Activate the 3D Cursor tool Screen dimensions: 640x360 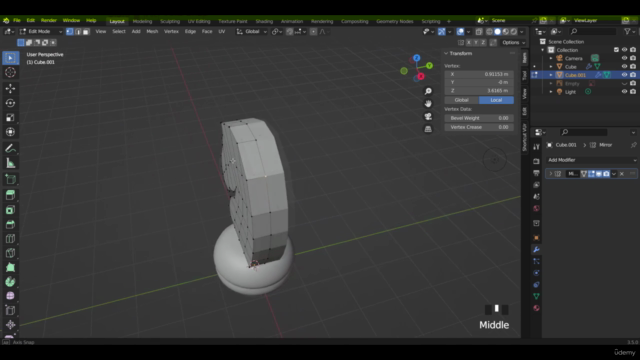(10, 73)
